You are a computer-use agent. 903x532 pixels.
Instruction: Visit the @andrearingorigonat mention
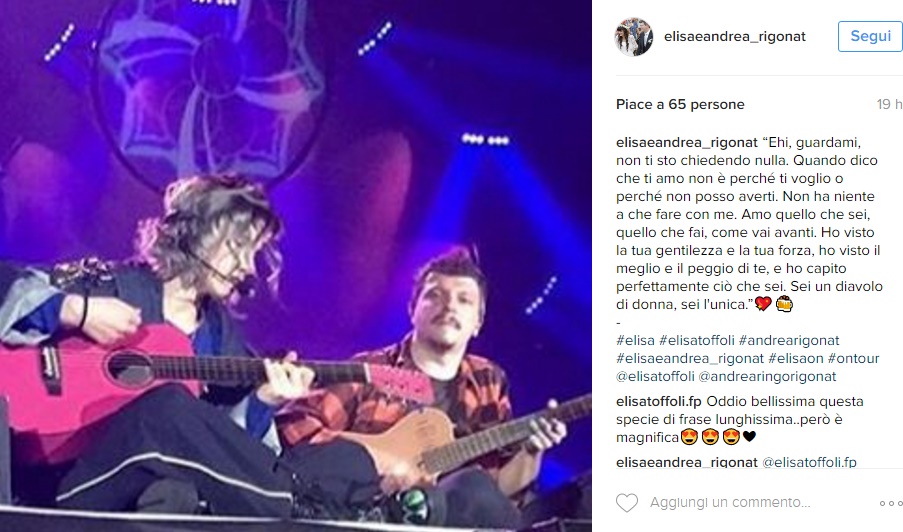click(x=767, y=376)
